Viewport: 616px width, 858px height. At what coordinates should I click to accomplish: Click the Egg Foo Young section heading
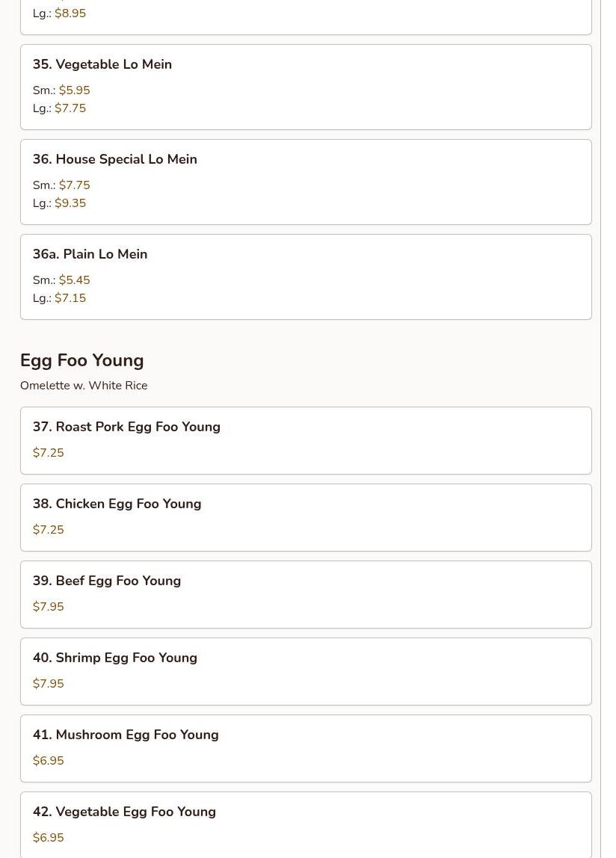click(82, 360)
